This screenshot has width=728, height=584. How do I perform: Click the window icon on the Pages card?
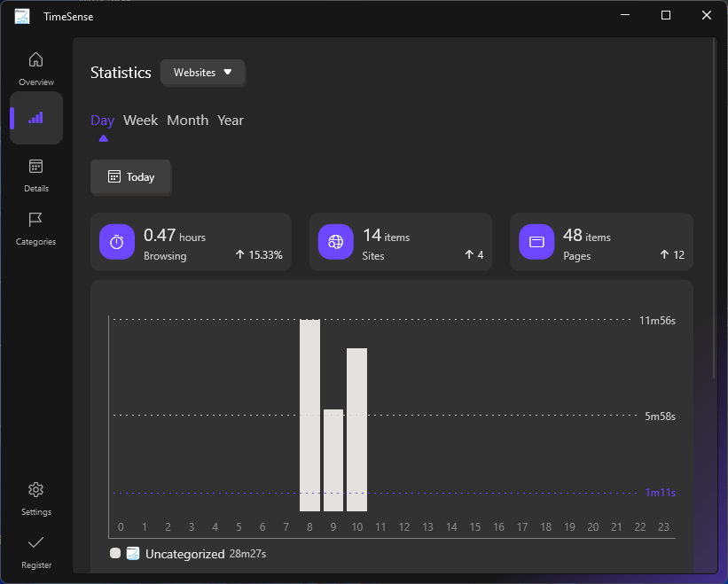(536, 241)
